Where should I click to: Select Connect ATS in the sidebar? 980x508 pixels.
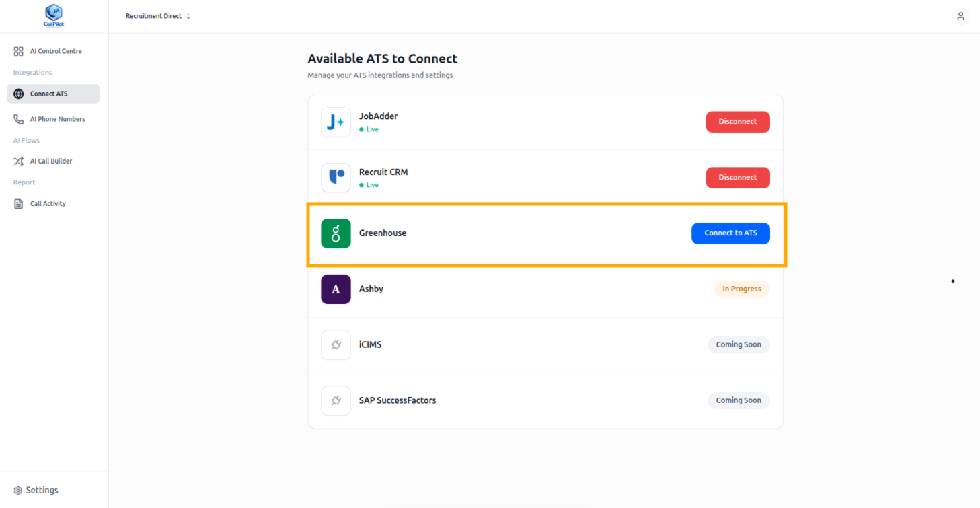click(x=53, y=94)
